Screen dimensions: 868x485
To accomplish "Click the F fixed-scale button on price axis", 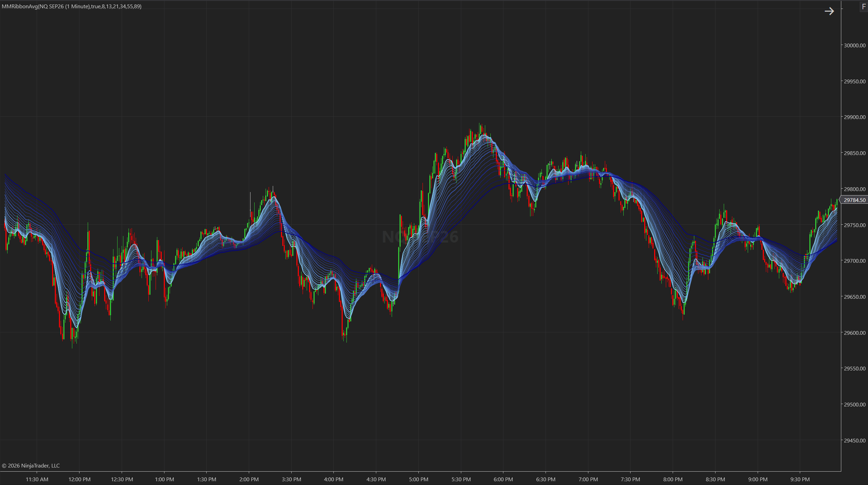I will point(864,7).
